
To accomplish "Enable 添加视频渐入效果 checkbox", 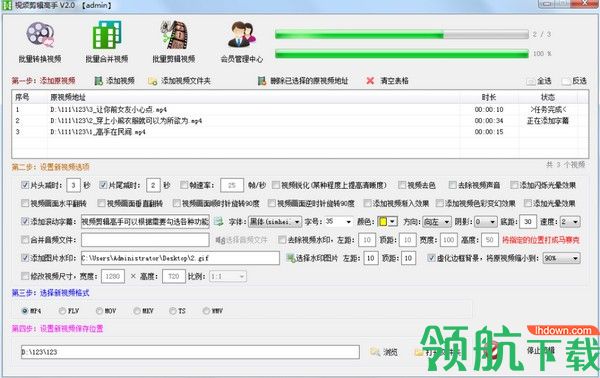I will click(367, 203).
